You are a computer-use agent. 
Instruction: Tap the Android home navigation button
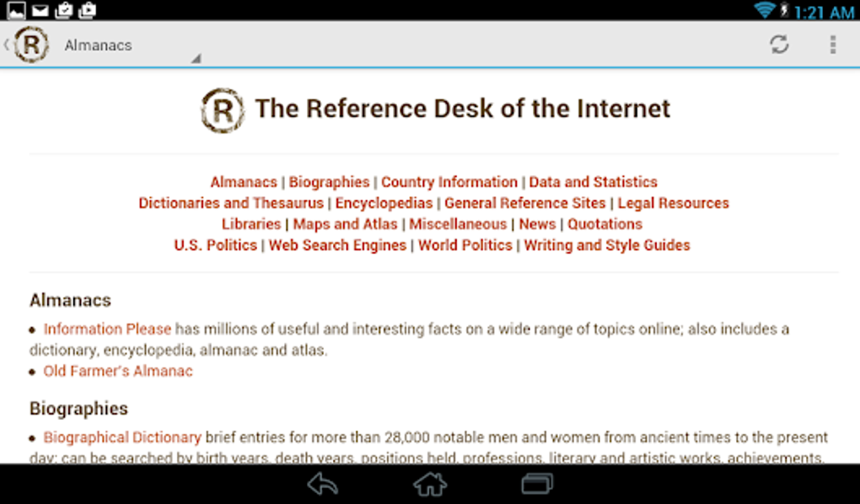pyautogui.click(x=430, y=485)
